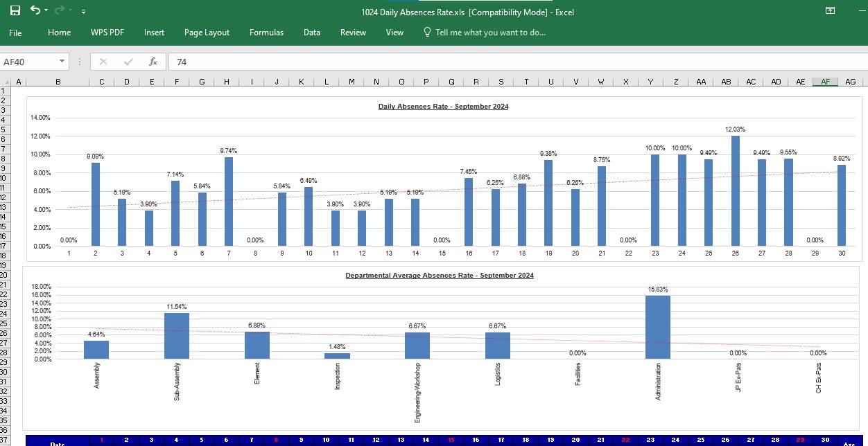The width and height of the screenshot is (868, 446).
Task: Click the Name Box showing AF40
Action: pyautogui.click(x=29, y=62)
